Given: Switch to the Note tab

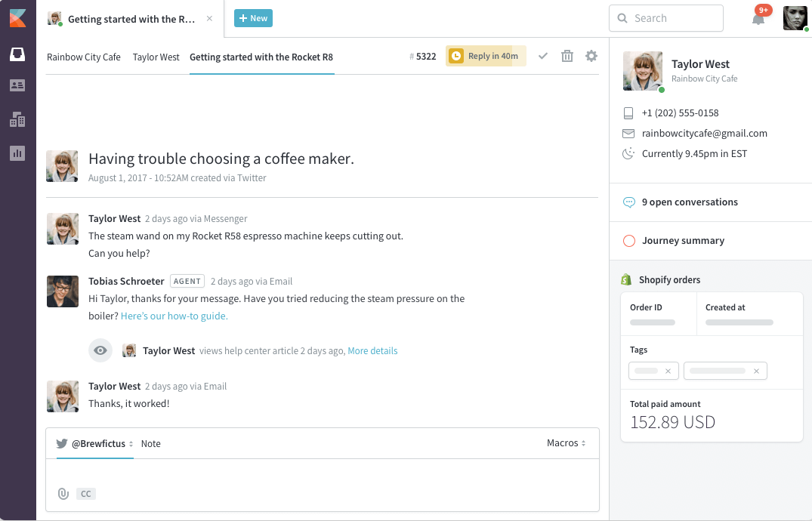Looking at the screenshot, I should (151, 444).
